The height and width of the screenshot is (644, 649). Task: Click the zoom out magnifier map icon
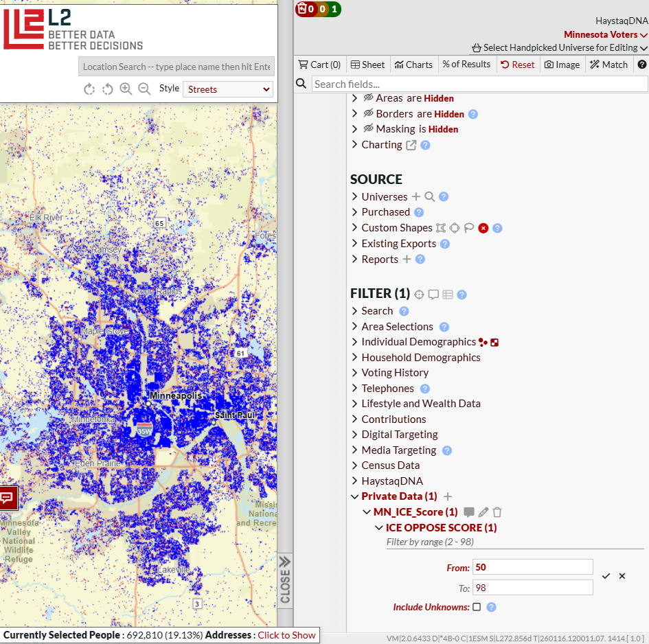[144, 89]
